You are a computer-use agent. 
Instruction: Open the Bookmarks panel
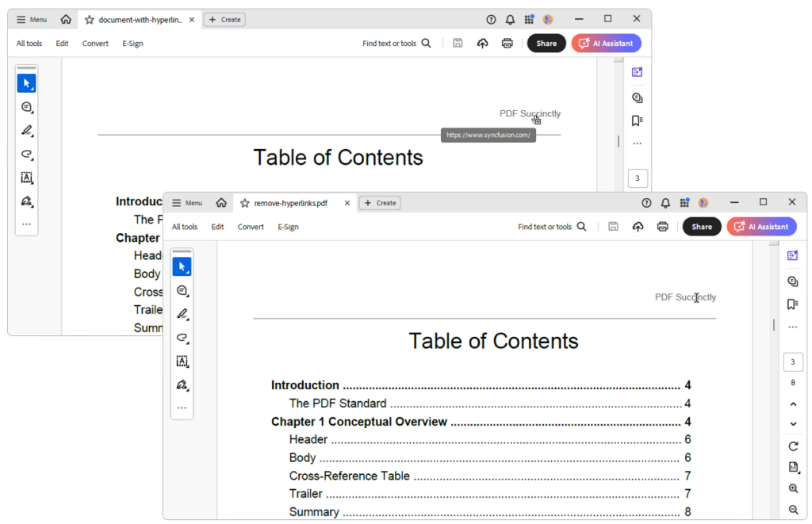791,304
